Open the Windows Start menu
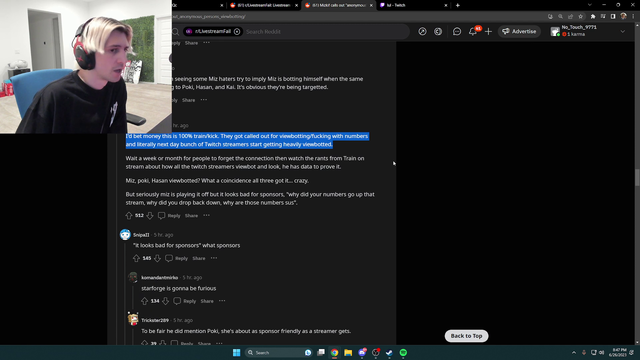The height and width of the screenshot is (360, 640). click(236, 353)
